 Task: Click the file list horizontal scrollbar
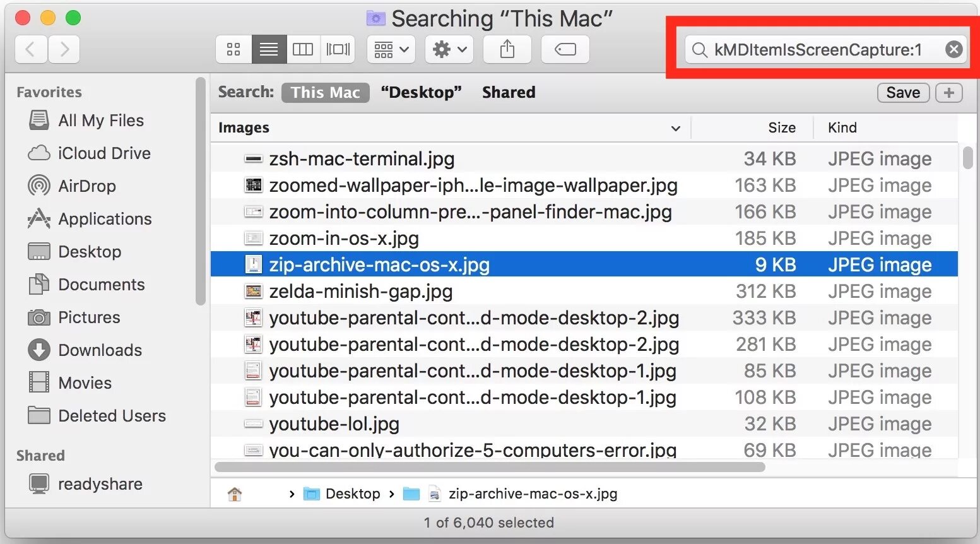(490, 468)
